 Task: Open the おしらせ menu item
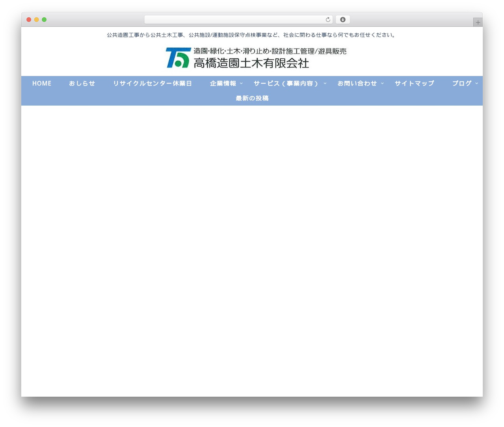point(82,84)
